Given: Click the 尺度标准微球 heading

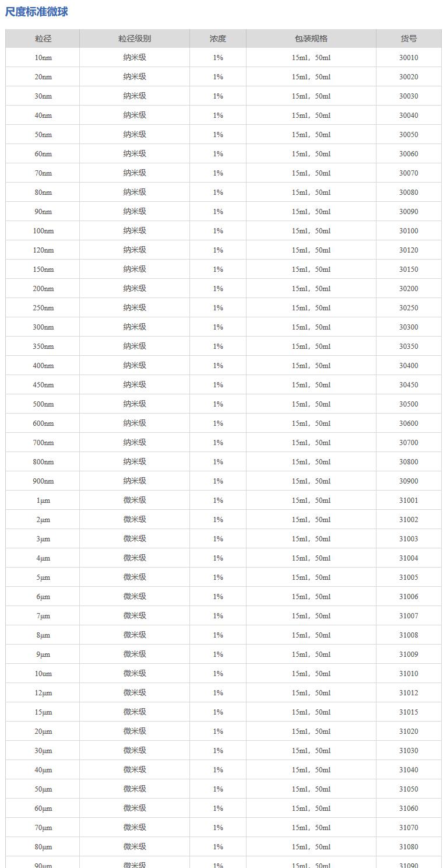Looking at the screenshot, I should pos(37,12).
